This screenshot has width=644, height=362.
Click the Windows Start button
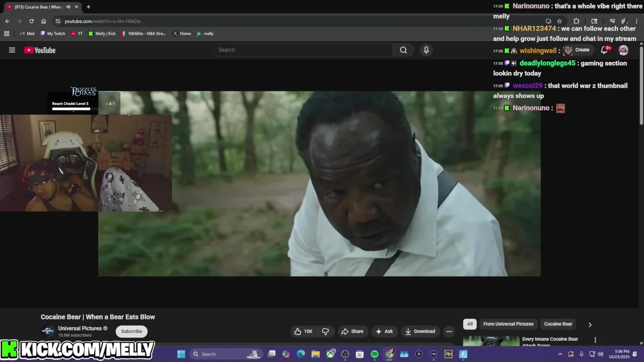(x=181, y=354)
